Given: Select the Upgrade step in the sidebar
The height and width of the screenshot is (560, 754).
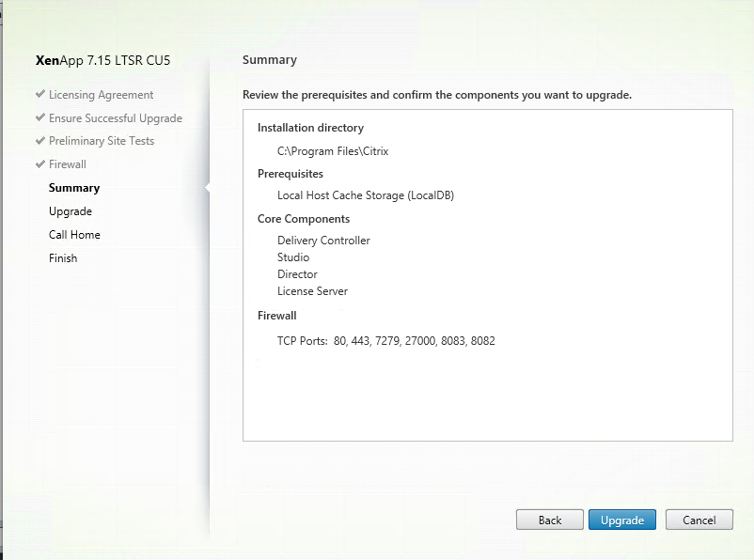Looking at the screenshot, I should pyautogui.click(x=71, y=211).
